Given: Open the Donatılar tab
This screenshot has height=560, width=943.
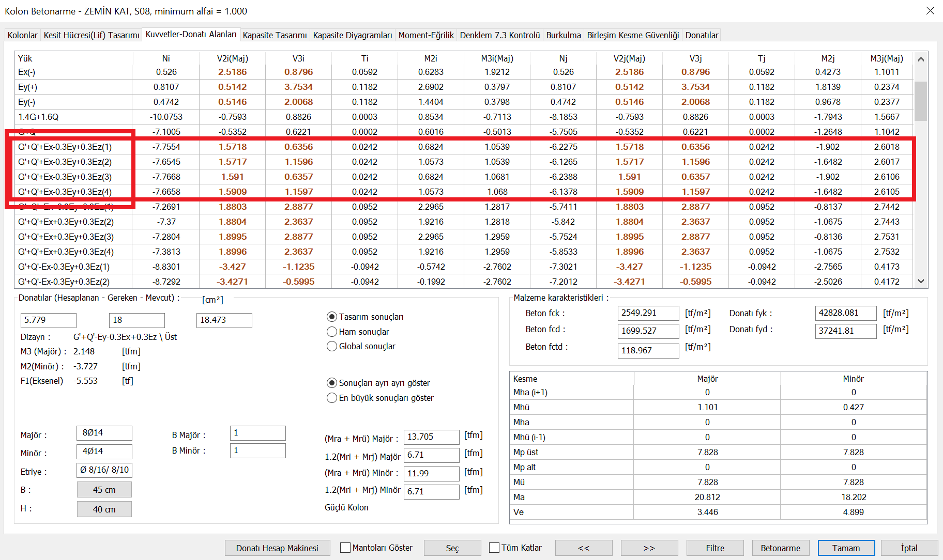Looking at the screenshot, I should 702,35.
